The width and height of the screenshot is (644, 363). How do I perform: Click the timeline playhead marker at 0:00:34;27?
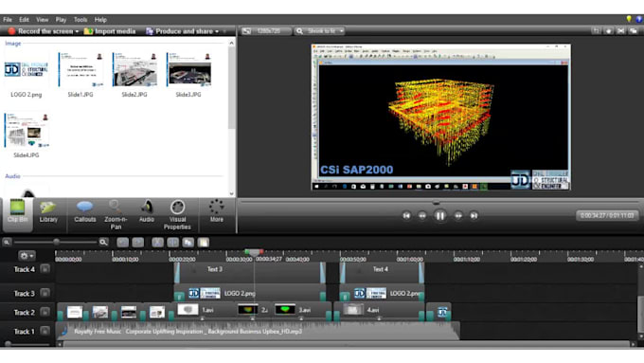point(254,251)
